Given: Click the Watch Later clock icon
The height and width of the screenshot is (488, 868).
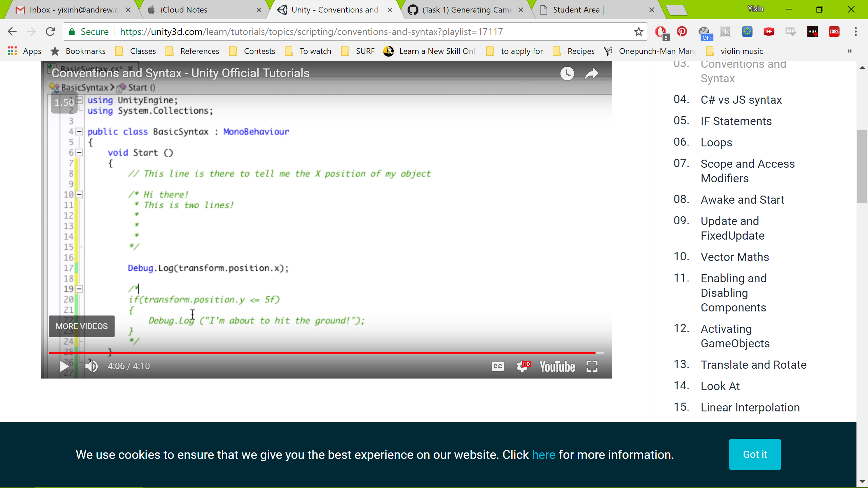Looking at the screenshot, I should tap(567, 74).
